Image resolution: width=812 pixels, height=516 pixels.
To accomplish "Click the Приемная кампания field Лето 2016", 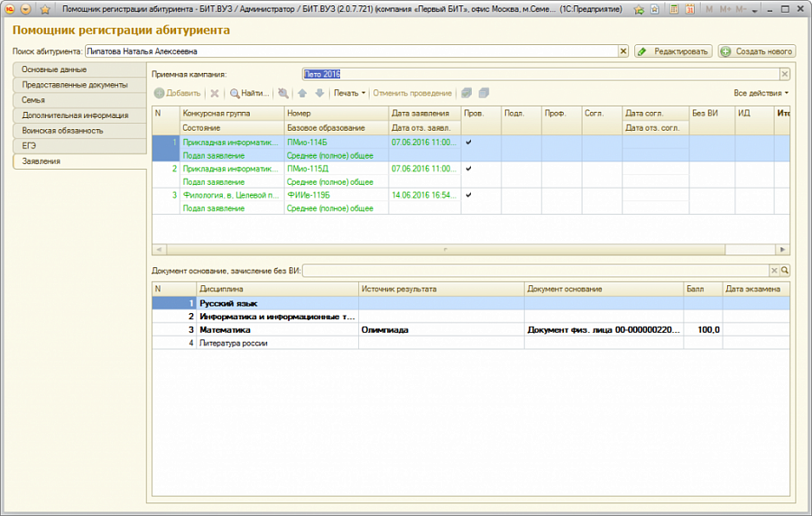I will (x=540, y=74).
